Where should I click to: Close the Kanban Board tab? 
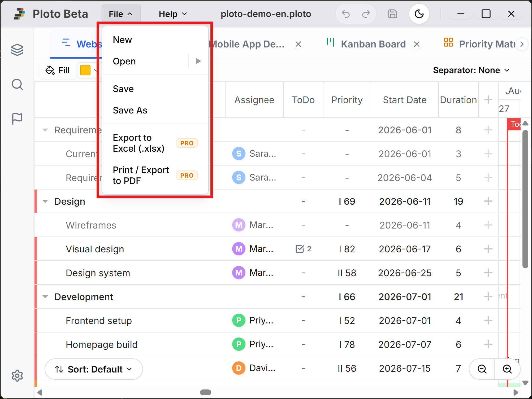(417, 44)
